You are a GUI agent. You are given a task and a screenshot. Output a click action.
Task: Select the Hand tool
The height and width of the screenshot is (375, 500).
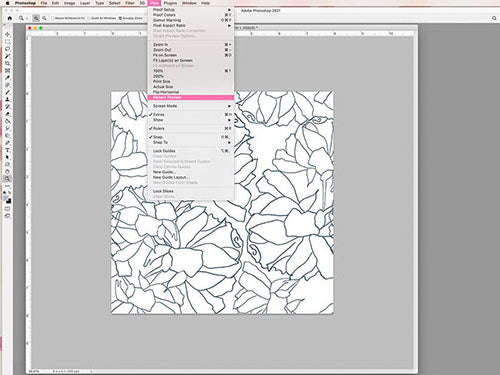click(7, 171)
